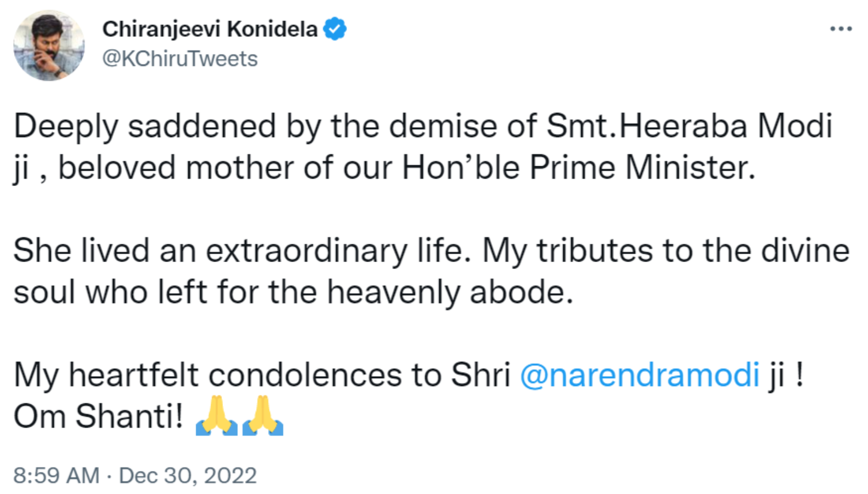Click the phrase 'heavenly abode'
The width and height of the screenshot is (868, 494).
(x=450, y=292)
